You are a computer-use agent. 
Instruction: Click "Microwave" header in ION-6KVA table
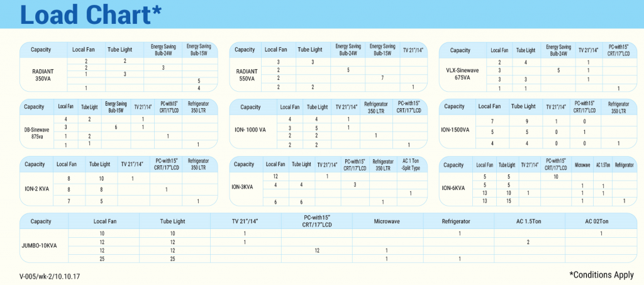[x=582, y=165]
